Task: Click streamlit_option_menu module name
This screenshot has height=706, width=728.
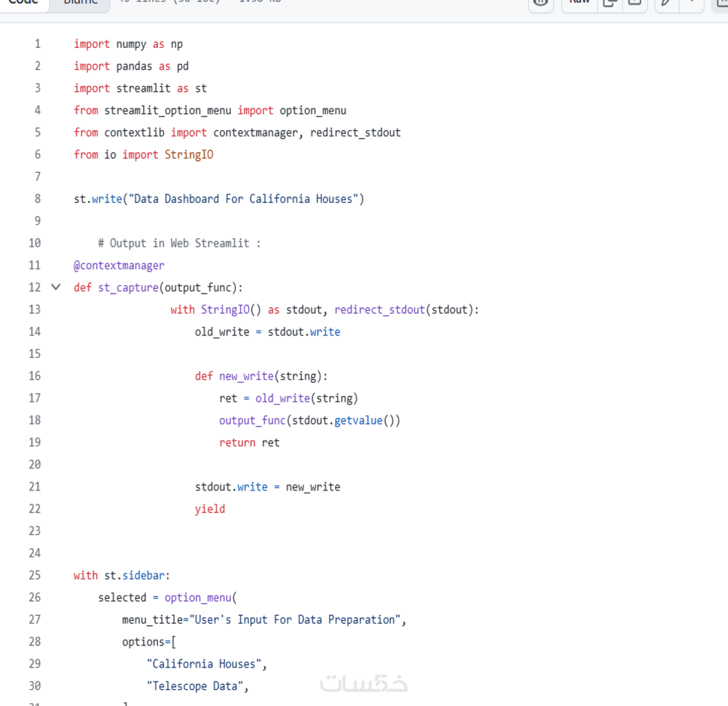Action: 167,111
